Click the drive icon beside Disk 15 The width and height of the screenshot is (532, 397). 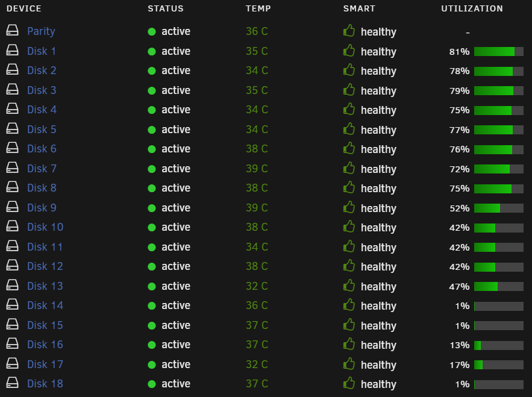point(13,324)
